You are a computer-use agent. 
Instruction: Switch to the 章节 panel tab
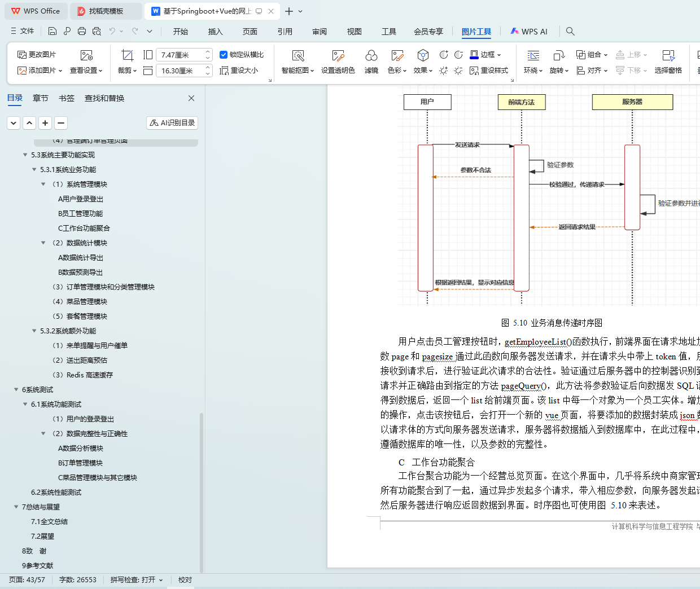point(41,98)
